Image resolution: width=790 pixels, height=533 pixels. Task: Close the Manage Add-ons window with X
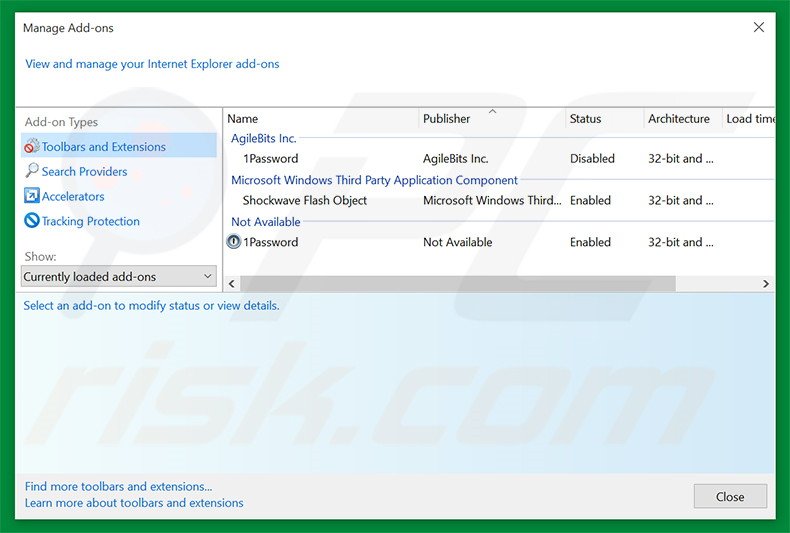tap(759, 28)
